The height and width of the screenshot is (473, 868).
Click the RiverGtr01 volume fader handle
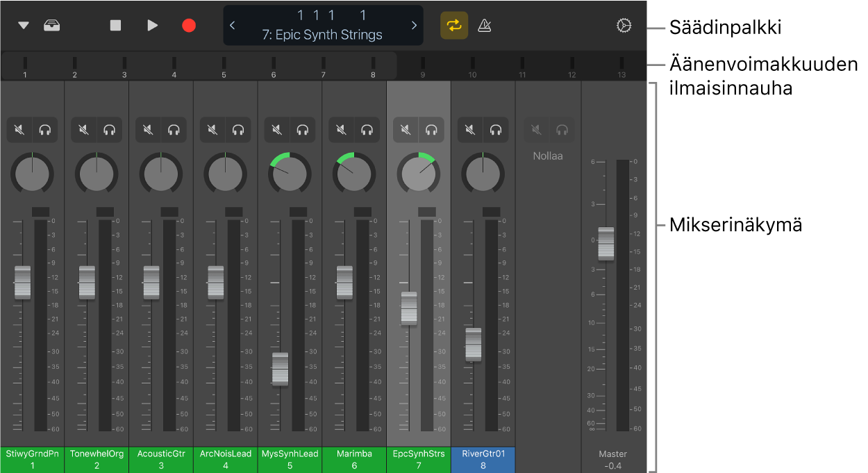(x=474, y=345)
